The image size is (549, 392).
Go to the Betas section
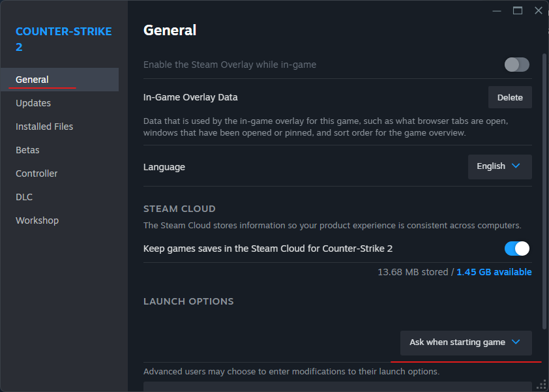(x=27, y=150)
